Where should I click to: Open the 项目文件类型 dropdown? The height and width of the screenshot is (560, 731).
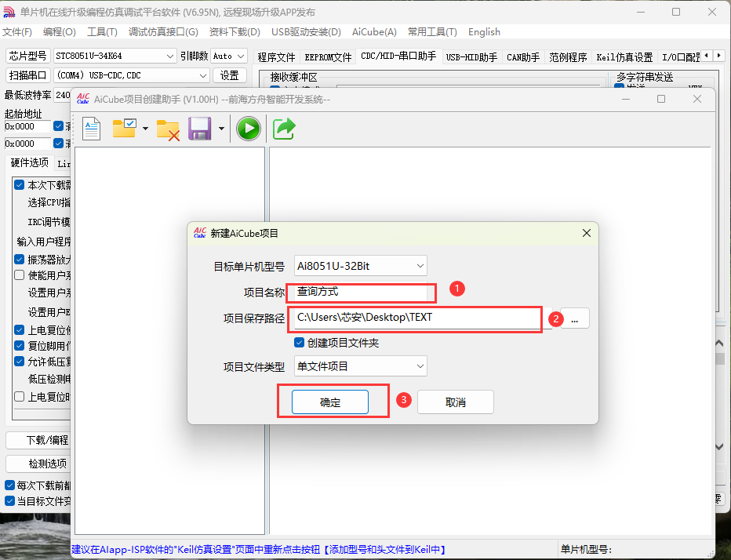(x=360, y=366)
